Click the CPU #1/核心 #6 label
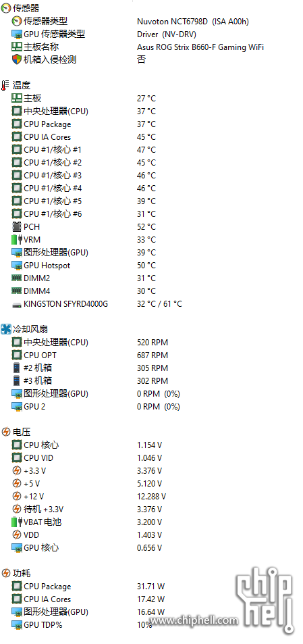 pos(53,214)
